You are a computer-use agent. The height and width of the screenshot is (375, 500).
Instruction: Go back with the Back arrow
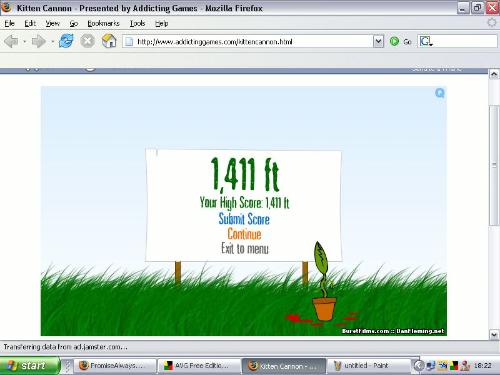click(11, 42)
